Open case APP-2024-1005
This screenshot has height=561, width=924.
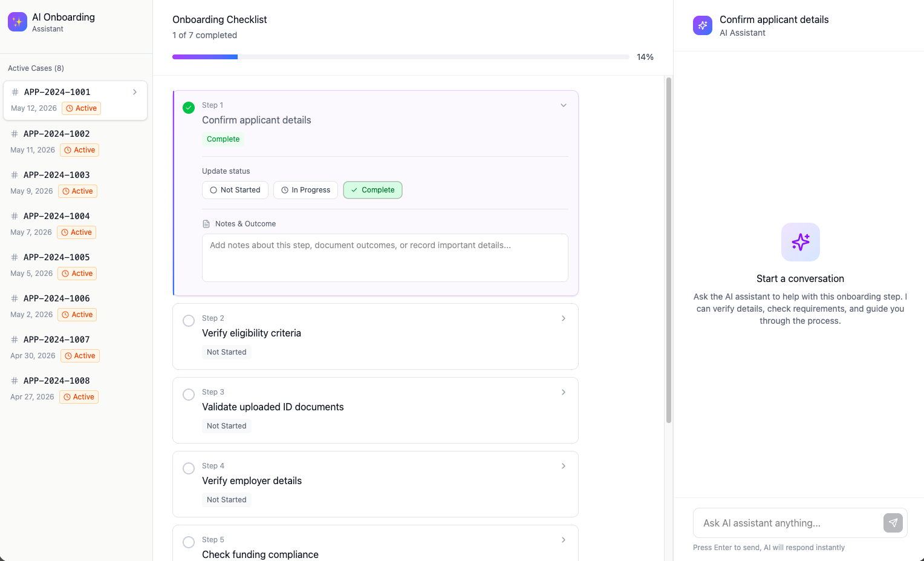point(76,265)
